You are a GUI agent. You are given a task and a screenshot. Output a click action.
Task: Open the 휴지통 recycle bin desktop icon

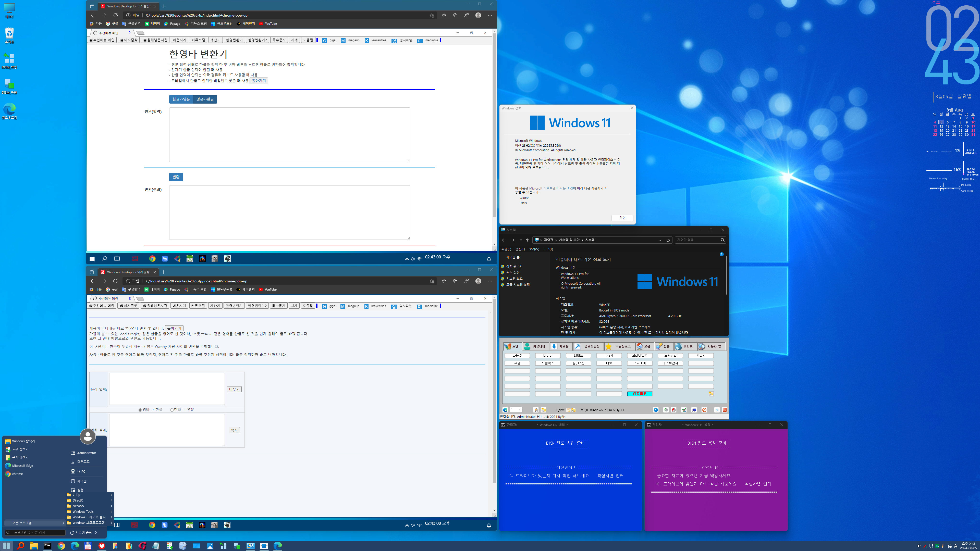point(9,36)
